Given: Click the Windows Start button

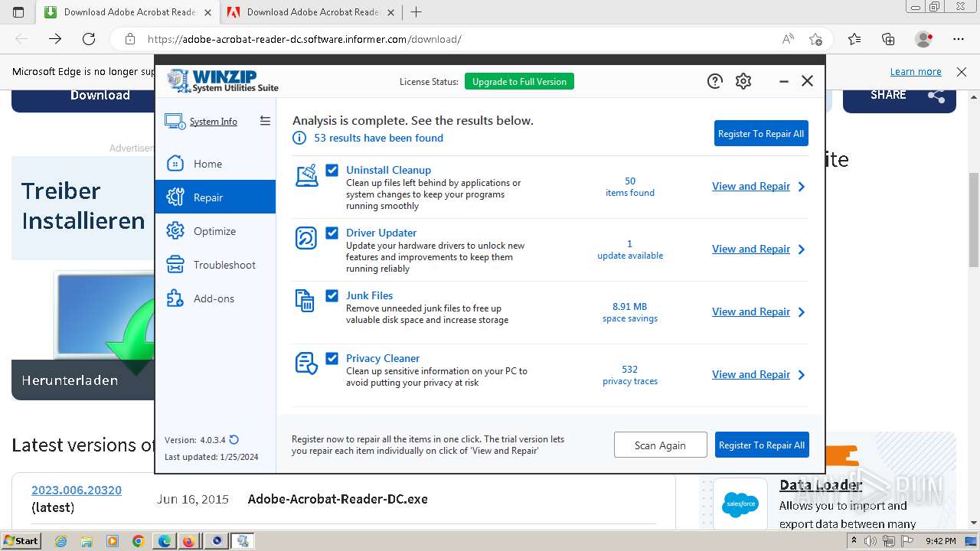Looking at the screenshot, I should (21, 541).
